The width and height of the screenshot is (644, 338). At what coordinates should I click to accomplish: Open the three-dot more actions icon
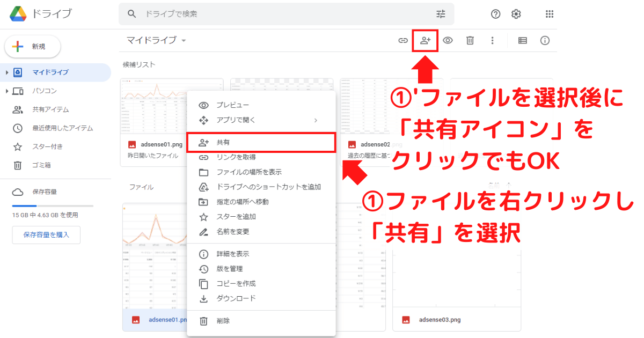coord(492,40)
